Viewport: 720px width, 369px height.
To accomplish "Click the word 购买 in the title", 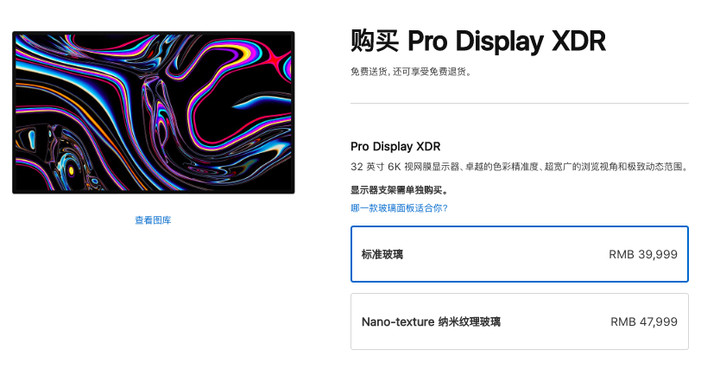I will pyautogui.click(x=375, y=41).
